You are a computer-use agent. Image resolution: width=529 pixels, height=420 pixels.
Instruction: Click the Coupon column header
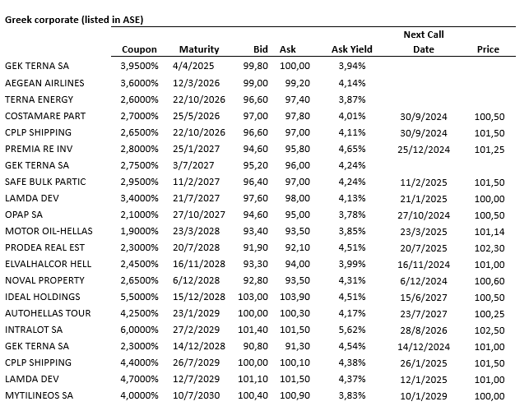click(x=139, y=49)
